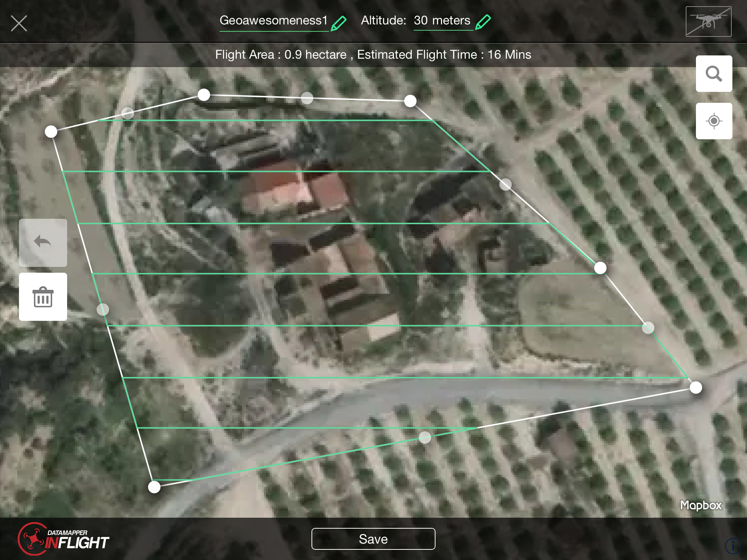Select the polygon vertex at top left near the road
The height and width of the screenshot is (560, 747).
tap(204, 95)
